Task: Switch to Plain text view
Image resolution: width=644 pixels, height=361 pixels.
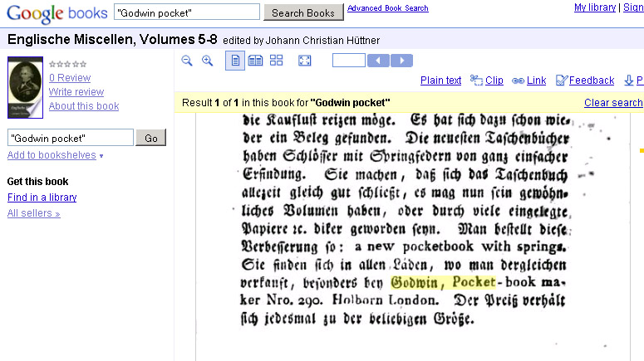Action: 440,80
